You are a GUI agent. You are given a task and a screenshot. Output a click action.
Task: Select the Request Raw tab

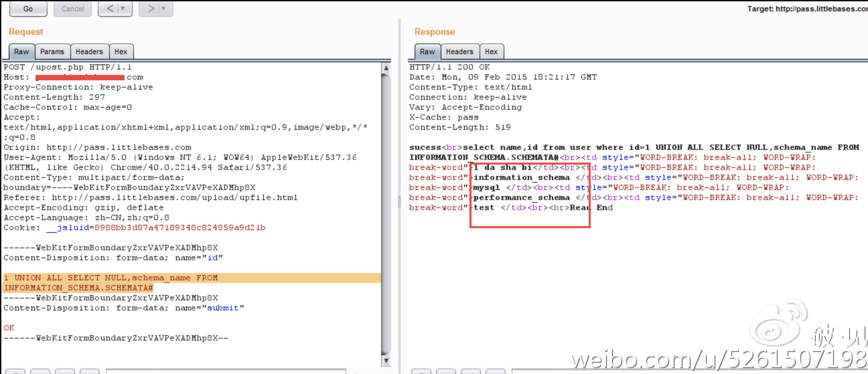(x=21, y=52)
